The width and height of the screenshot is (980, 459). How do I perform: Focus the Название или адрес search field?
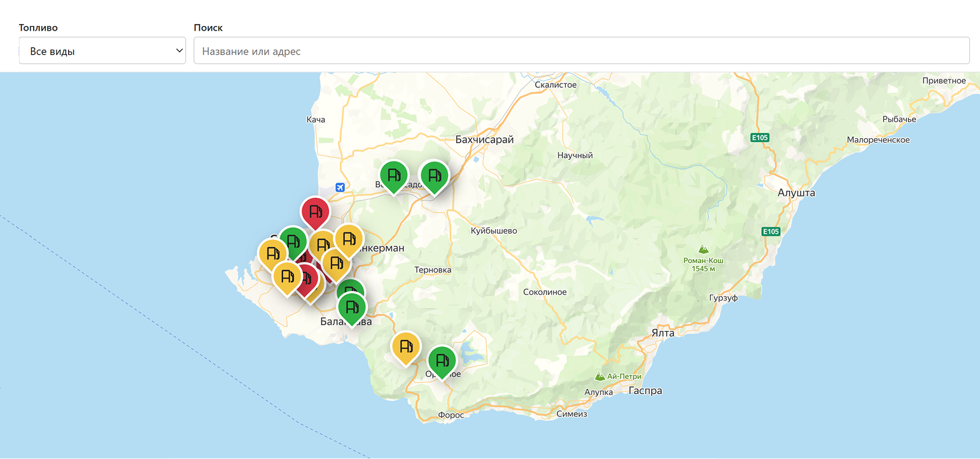(x=582, y=51)
